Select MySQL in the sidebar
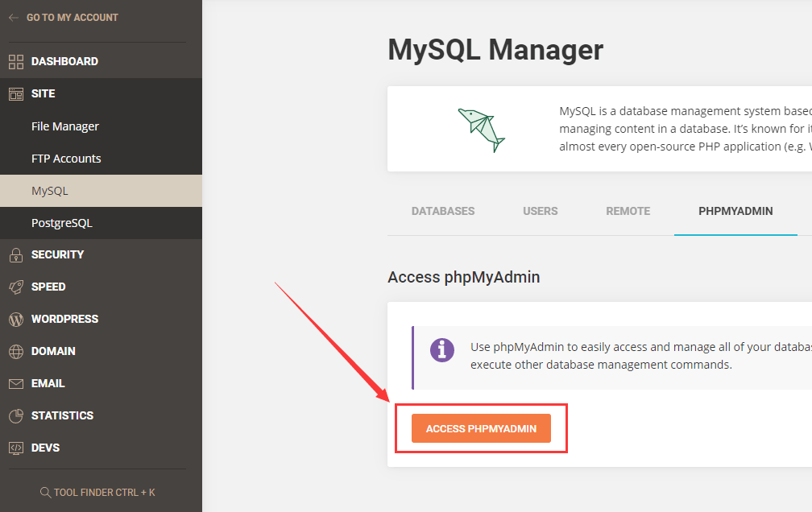The height and width of the screenshot is (512, 812). pyautogui.click(x=101, y=191)
